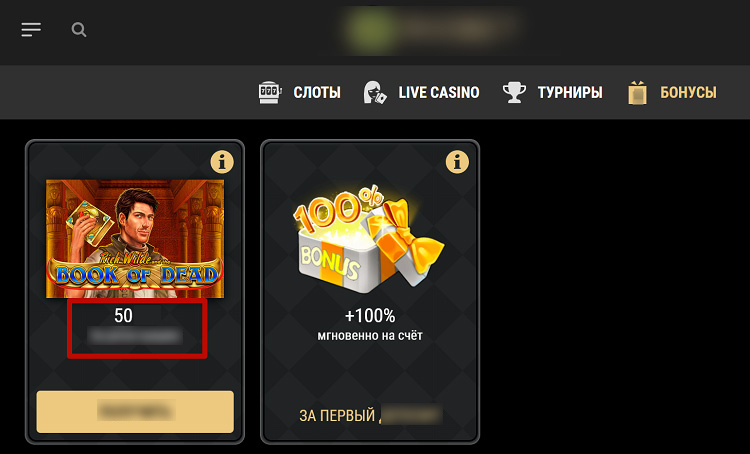
Task: Select the БОНУСЫ menu item
Action: click(x=688, y=92)
